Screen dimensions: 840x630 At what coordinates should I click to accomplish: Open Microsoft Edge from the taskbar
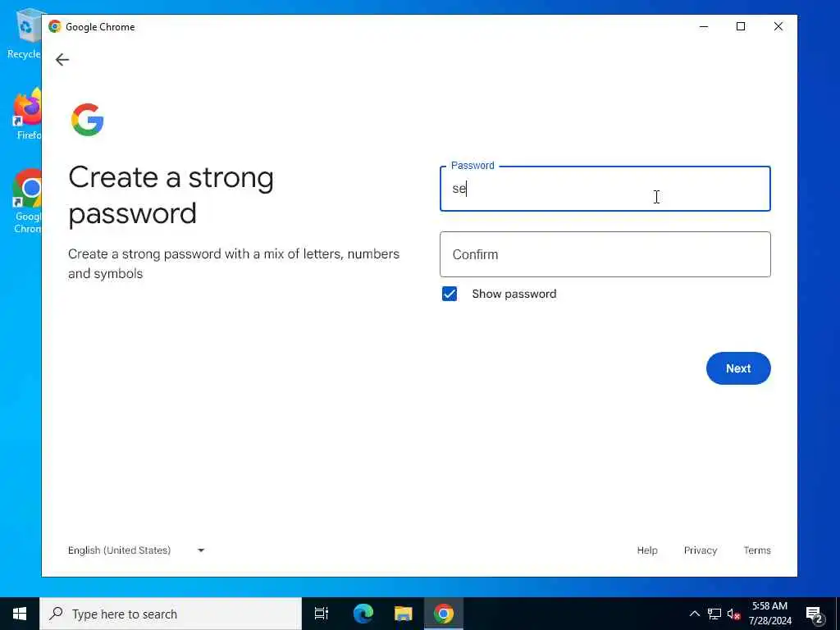pos(363,614)
